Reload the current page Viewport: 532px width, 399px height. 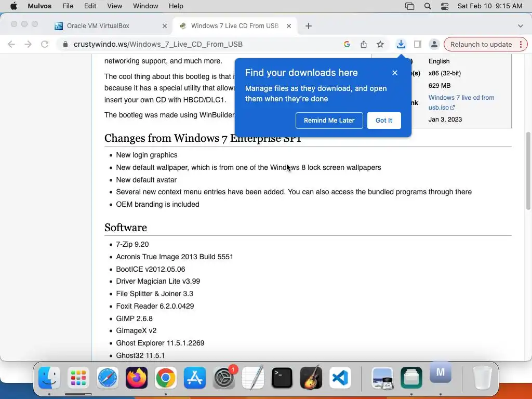[45, 44]
